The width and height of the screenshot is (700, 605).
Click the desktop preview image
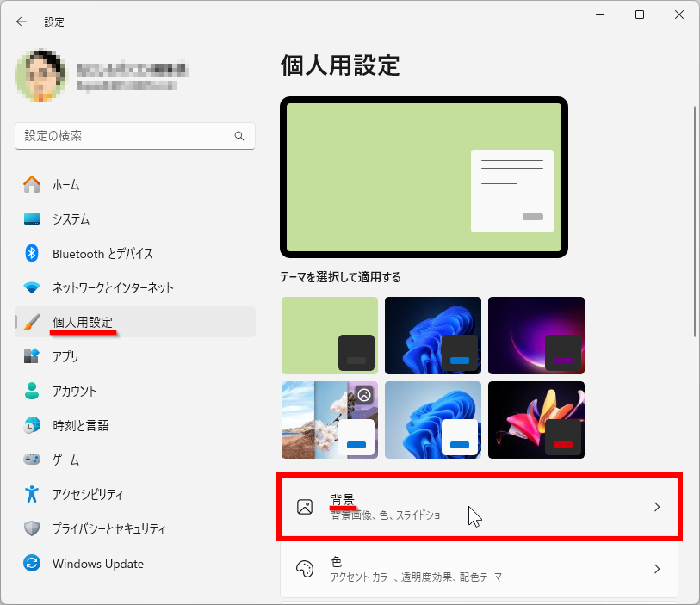click(x=424, y=177)
